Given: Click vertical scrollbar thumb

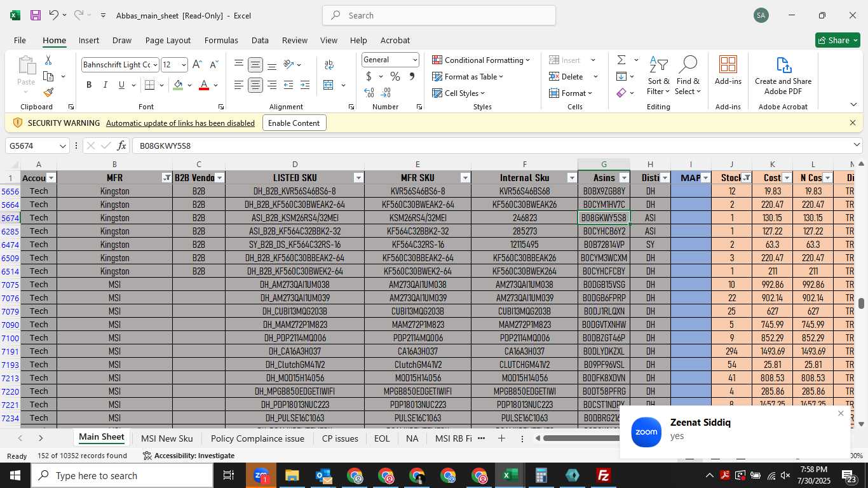Looking at the screenshot, I should click(x=861, y=304).
